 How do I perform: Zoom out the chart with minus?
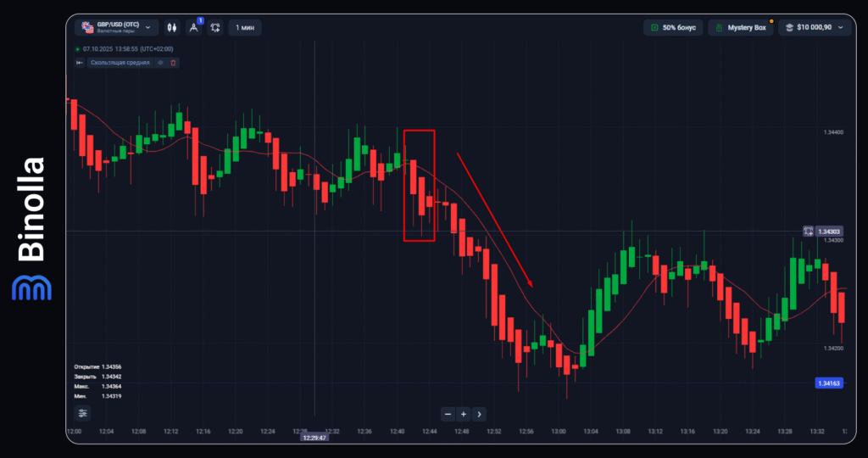(448, 414)
